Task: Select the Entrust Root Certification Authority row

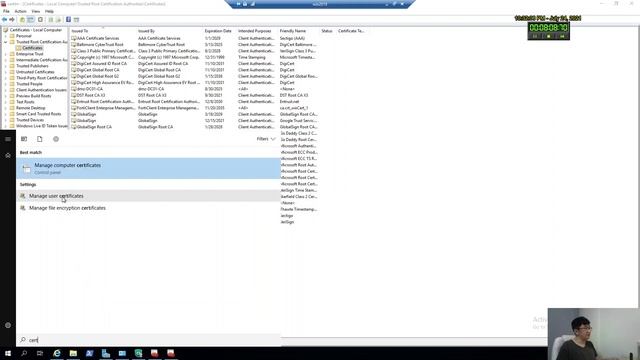Action: [103, 102]
